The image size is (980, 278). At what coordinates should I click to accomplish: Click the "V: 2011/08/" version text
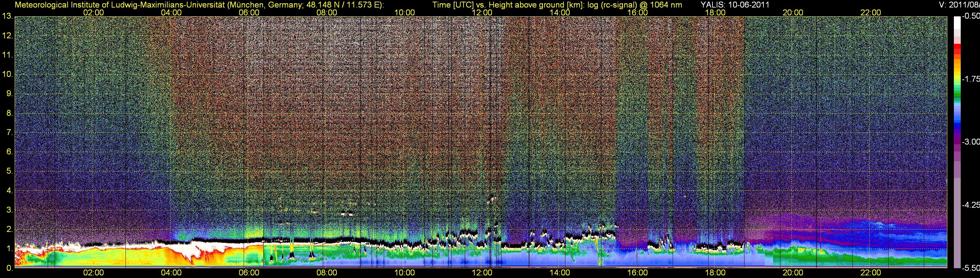point(959,5)
